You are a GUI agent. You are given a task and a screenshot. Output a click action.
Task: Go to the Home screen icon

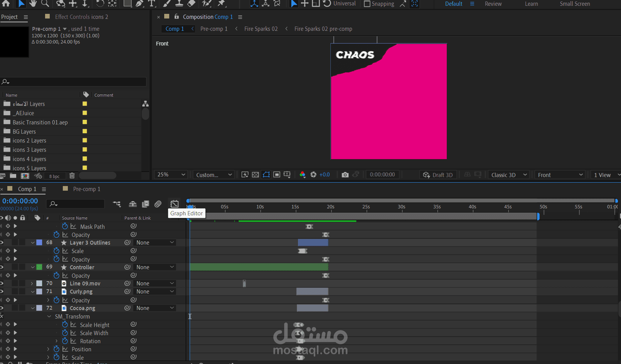[6, 3]
